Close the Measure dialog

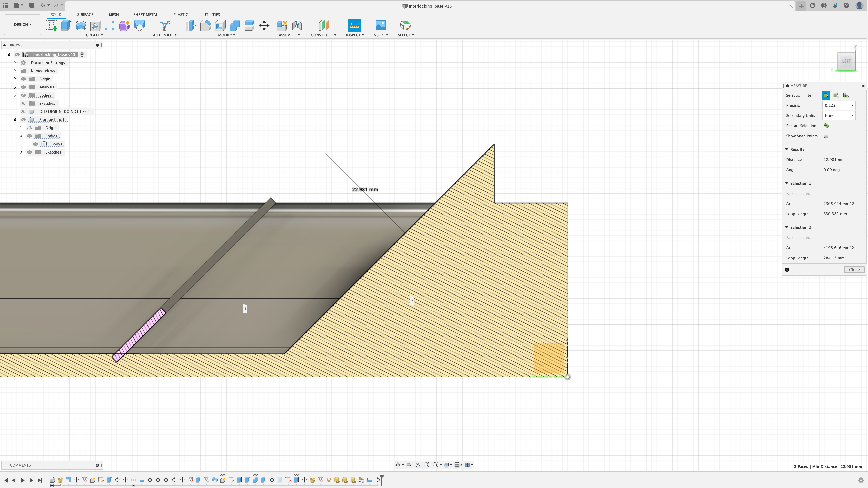[x=854, y=269]
